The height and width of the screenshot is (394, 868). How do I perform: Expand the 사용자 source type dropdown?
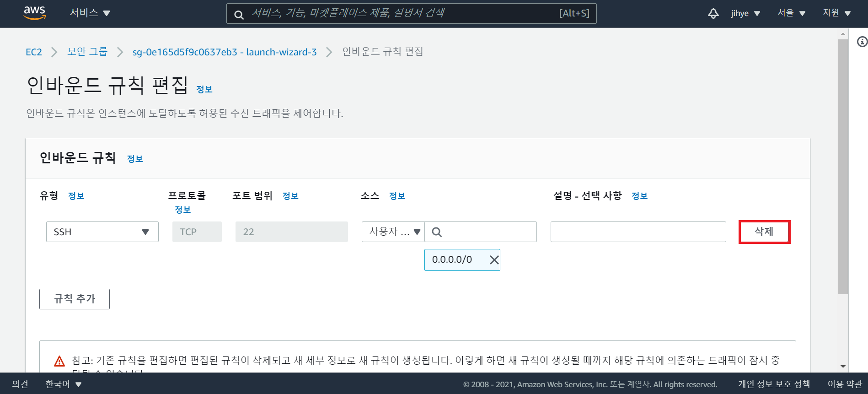(x=393, y=232)
